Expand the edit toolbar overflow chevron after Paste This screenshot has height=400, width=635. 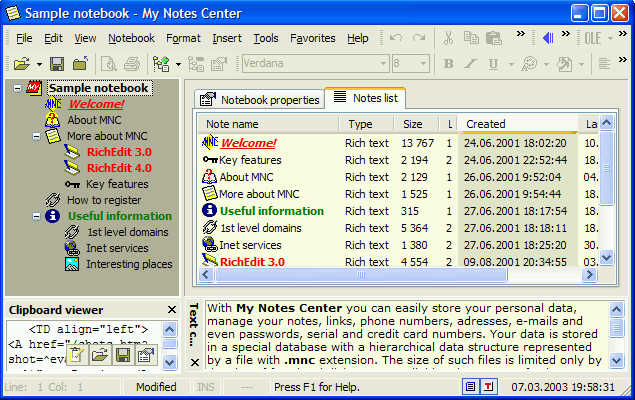click(521, 33)
